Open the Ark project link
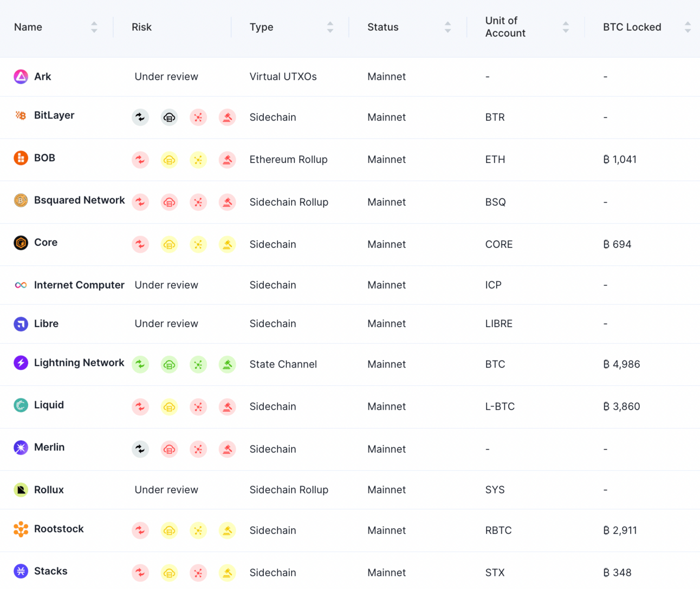 [42, 76]
